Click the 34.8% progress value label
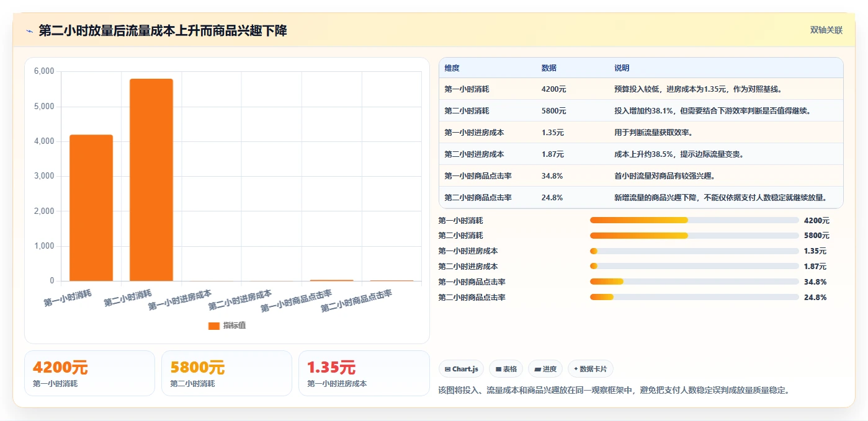 click(815, 282)
